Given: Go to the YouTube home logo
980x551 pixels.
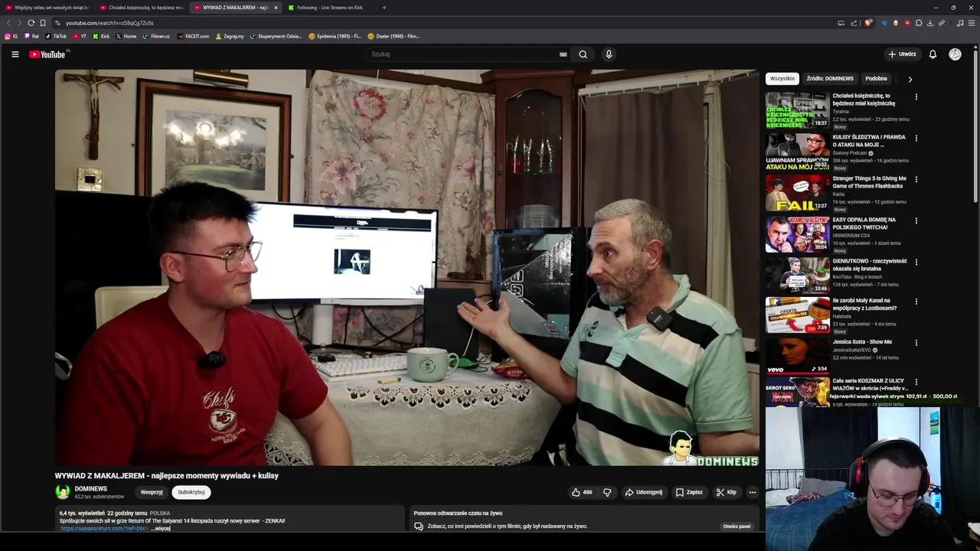Looking at the screenshot, I should pos(47,54).
